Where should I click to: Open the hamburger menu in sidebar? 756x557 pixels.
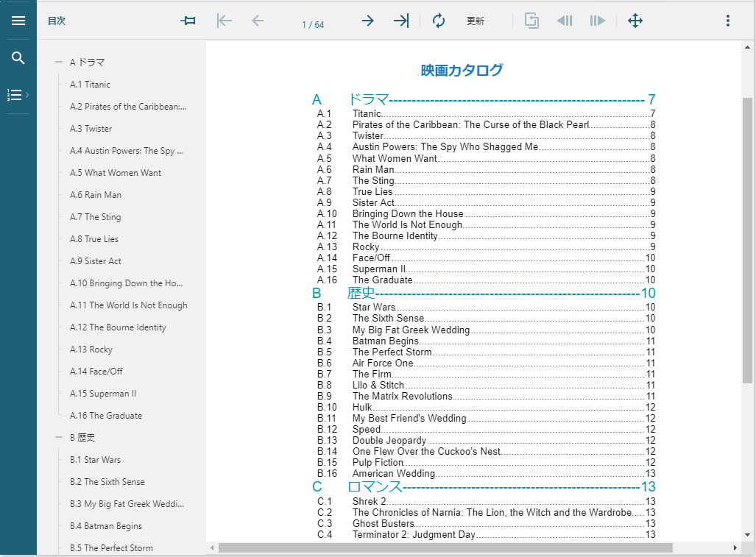click(18, 21)
